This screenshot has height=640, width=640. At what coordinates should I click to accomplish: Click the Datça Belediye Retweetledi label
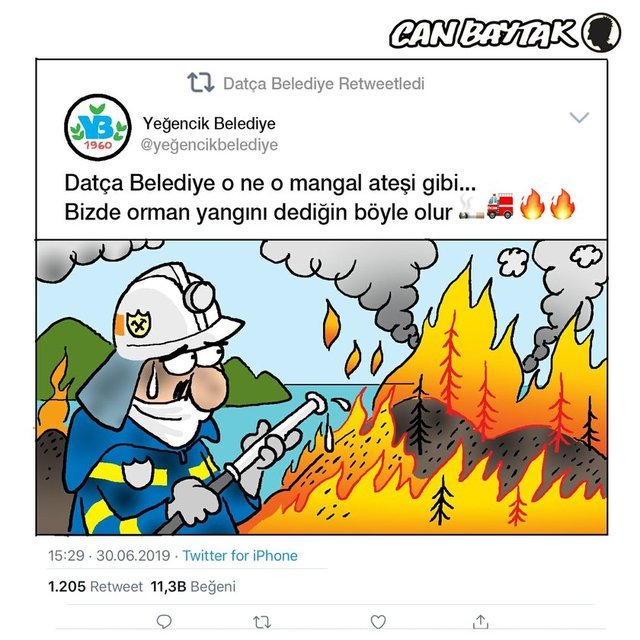(324, 84)
